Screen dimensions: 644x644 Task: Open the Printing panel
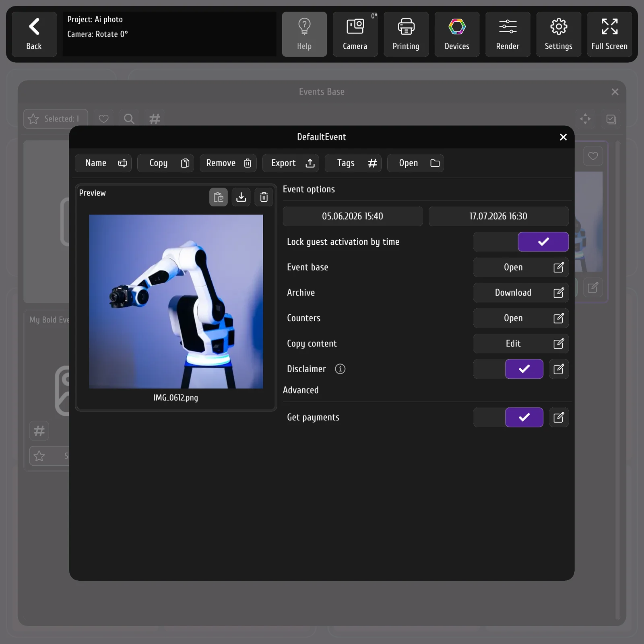point(406,34)
